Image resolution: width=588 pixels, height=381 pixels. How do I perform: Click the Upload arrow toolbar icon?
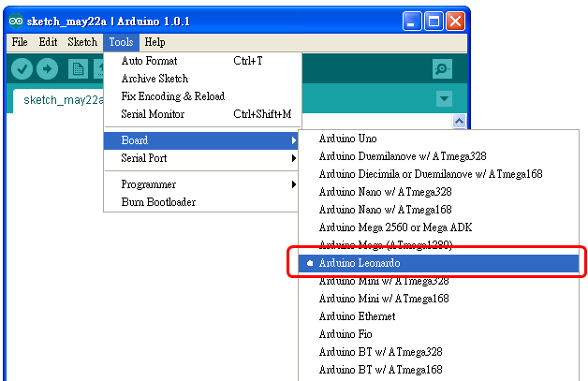click(x=47, y=69)
